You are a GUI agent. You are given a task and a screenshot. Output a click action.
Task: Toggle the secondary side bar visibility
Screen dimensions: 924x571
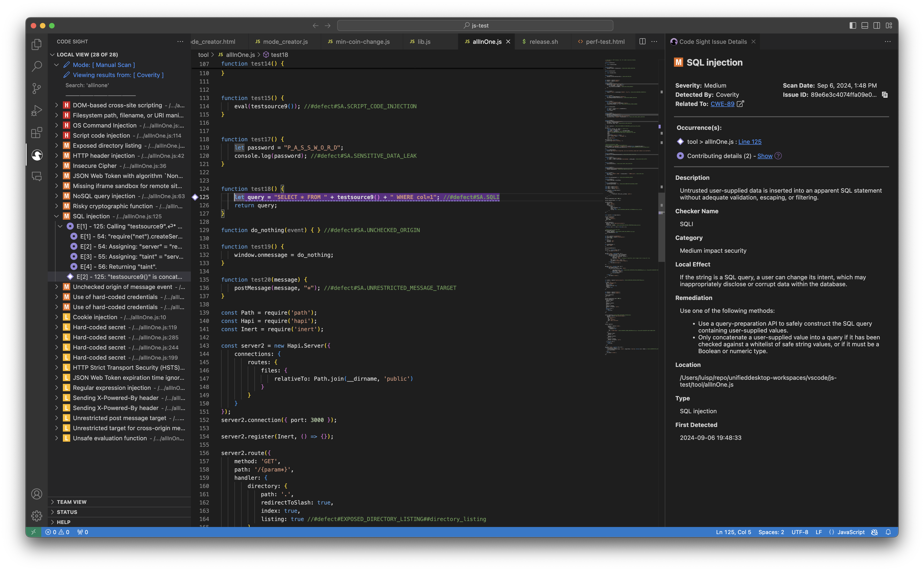(x=877, y=26)
